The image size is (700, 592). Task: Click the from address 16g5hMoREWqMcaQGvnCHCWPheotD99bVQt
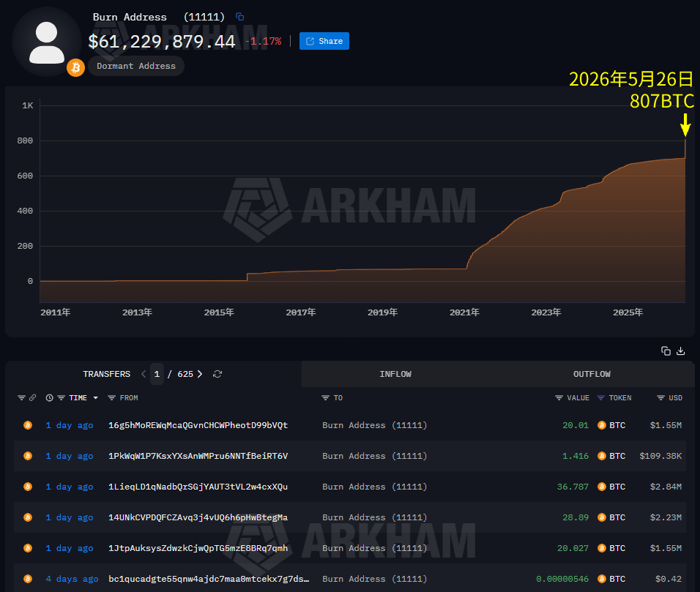pyautogui.click(x=198, y=425)
